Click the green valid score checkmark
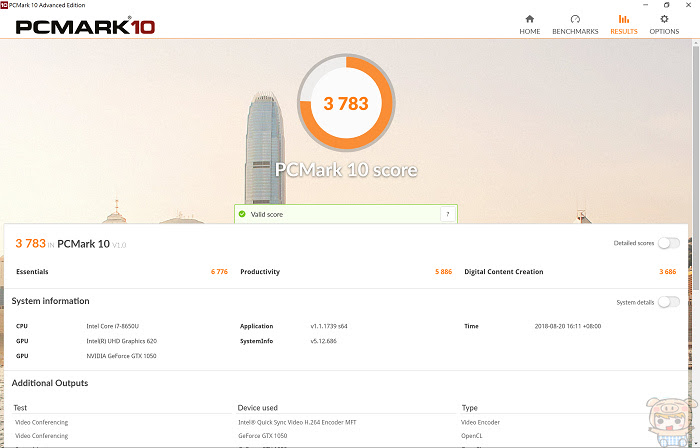This screenshot has width=700, height=448. pos(242,214)
